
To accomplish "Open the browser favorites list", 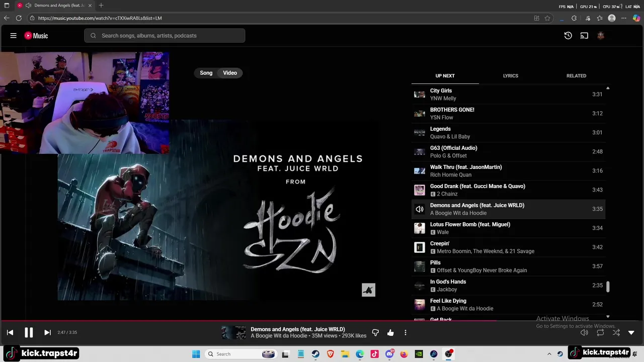I will click(600, 18).
